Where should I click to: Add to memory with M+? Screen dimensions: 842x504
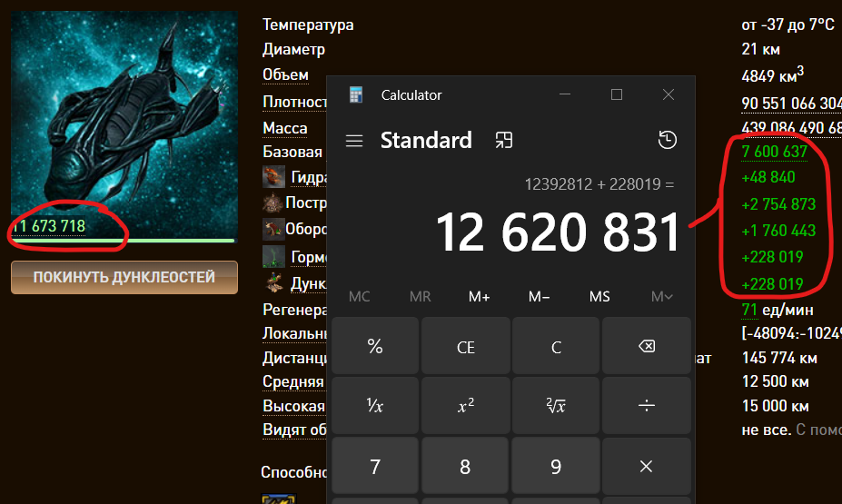pos(480,297)
